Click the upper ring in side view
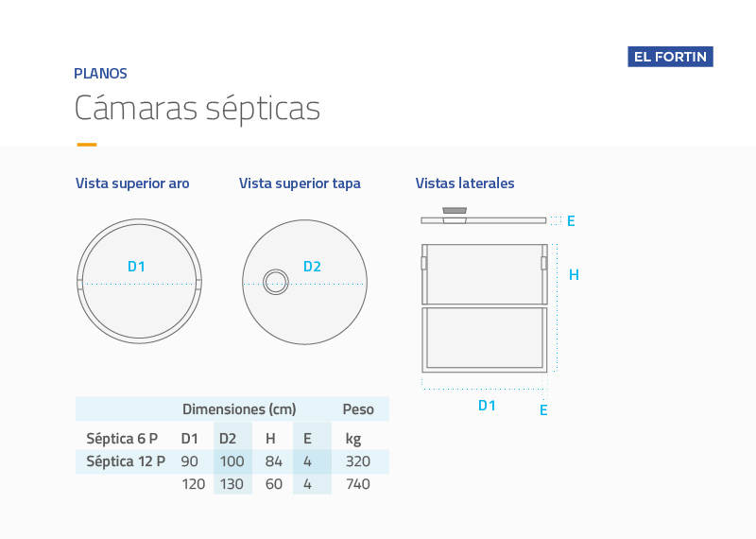Image resolution: width=756 pixels, height=539 pixels. click(485, 274)
